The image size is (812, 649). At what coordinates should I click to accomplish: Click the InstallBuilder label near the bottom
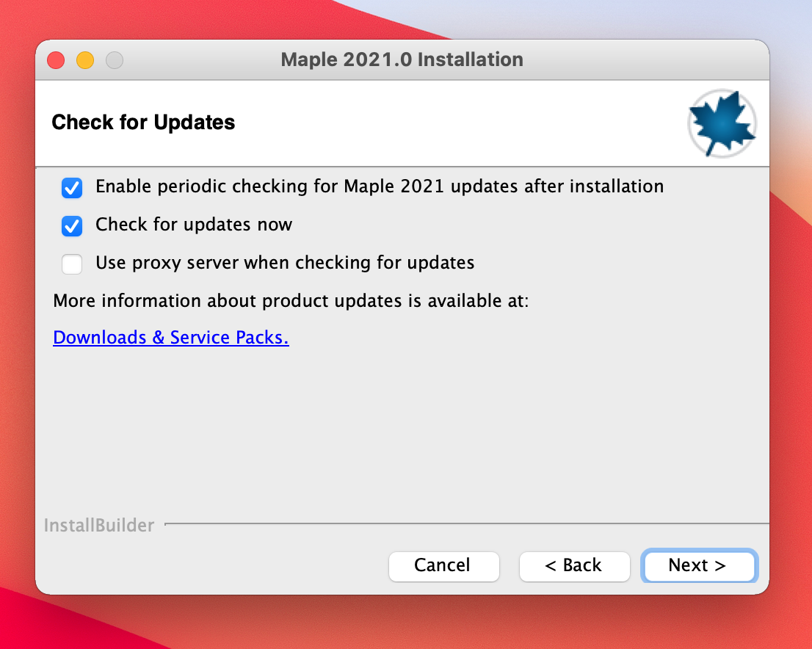point(99,526)
